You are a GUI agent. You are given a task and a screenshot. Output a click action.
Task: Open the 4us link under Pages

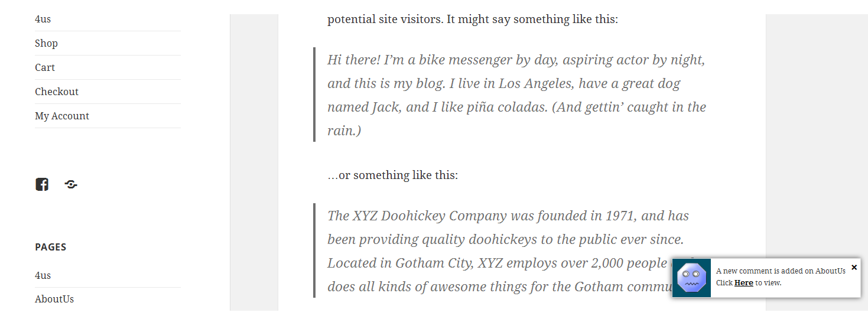click(43, 275)
